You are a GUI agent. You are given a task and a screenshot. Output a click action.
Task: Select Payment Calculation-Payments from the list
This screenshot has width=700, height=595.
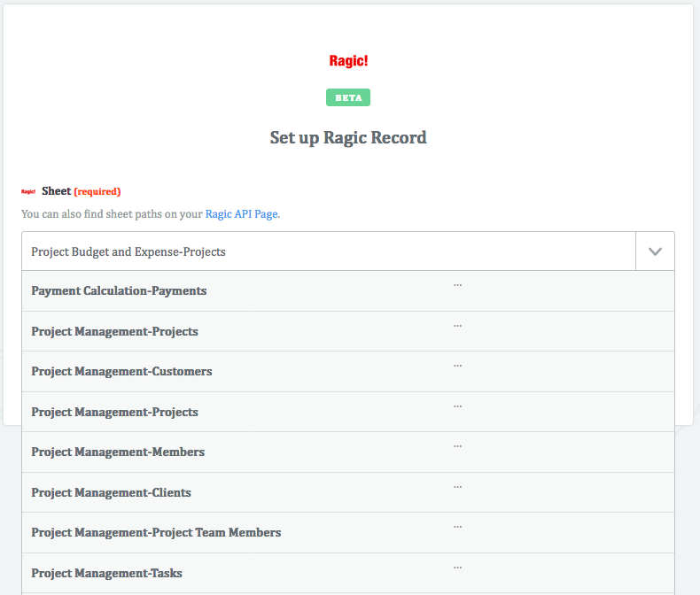[119, 291]
